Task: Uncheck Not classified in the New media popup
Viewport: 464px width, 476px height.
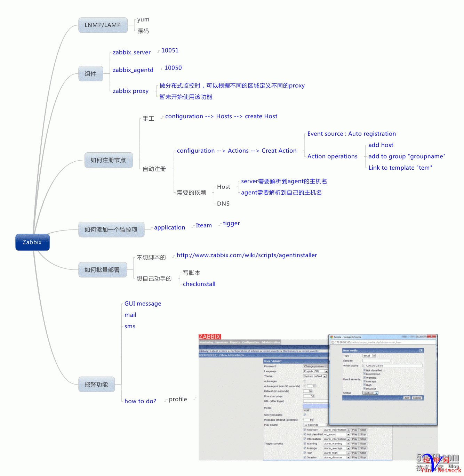Action: tap(364, 370)
